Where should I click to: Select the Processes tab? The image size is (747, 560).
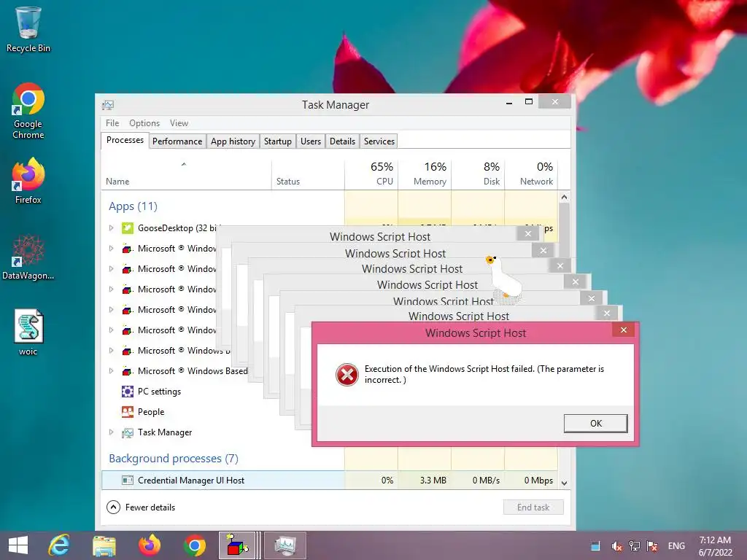point(125,140)
